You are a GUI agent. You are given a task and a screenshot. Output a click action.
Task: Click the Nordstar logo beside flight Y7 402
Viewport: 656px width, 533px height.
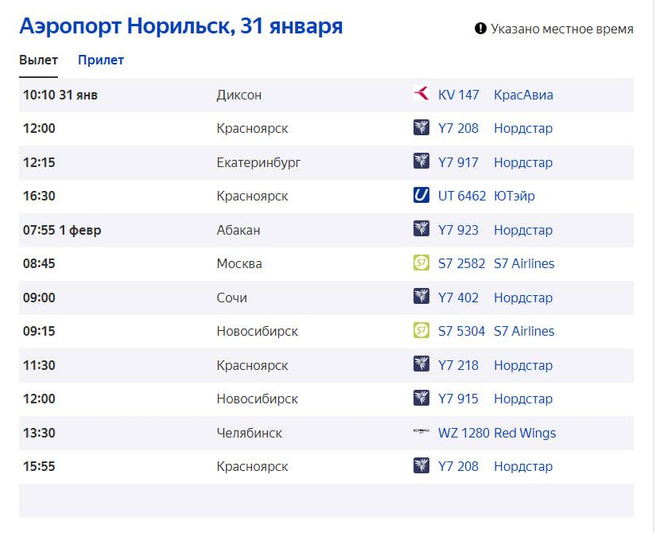click(x=421, y=297)
